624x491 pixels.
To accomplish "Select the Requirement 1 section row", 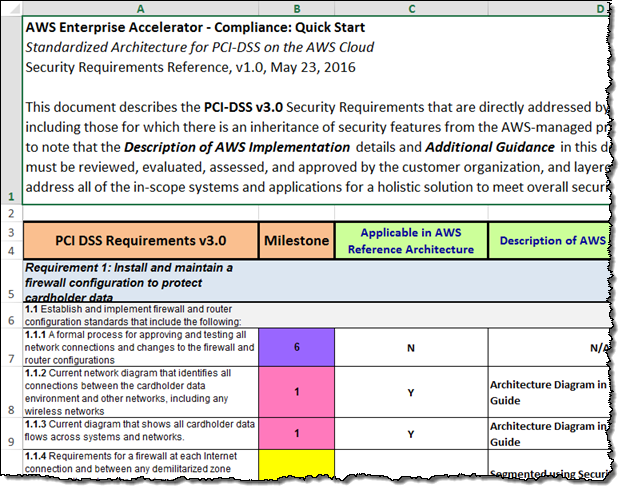I will pyautogui.click(x=316, y=281).
